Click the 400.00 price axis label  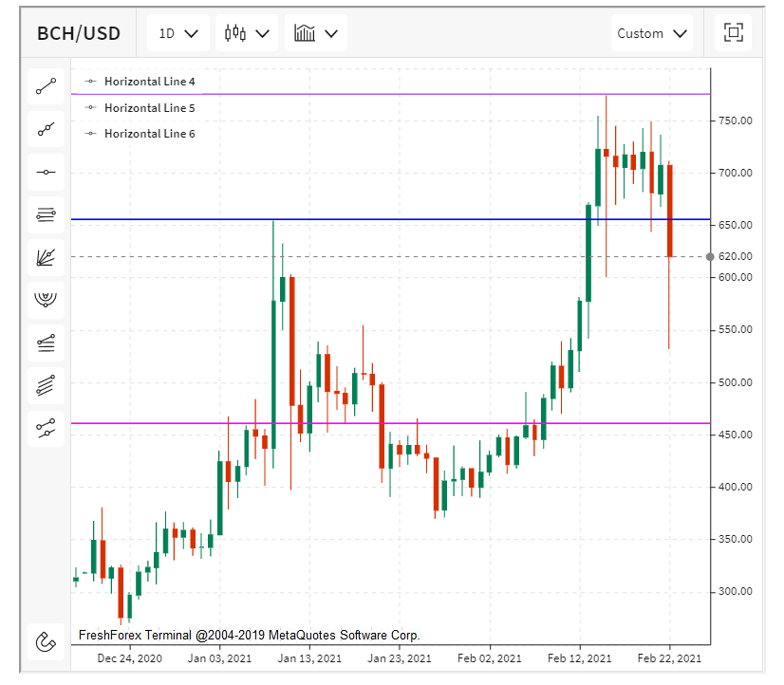pyautogui.click(x=735, y=487)
